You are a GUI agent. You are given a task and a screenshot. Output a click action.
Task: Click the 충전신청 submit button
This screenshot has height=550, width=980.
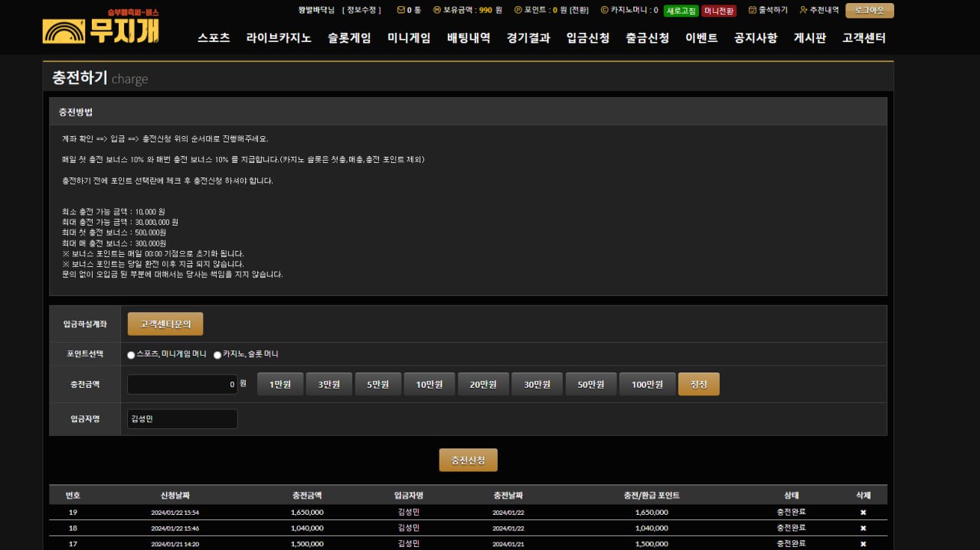tap(468, 460)
